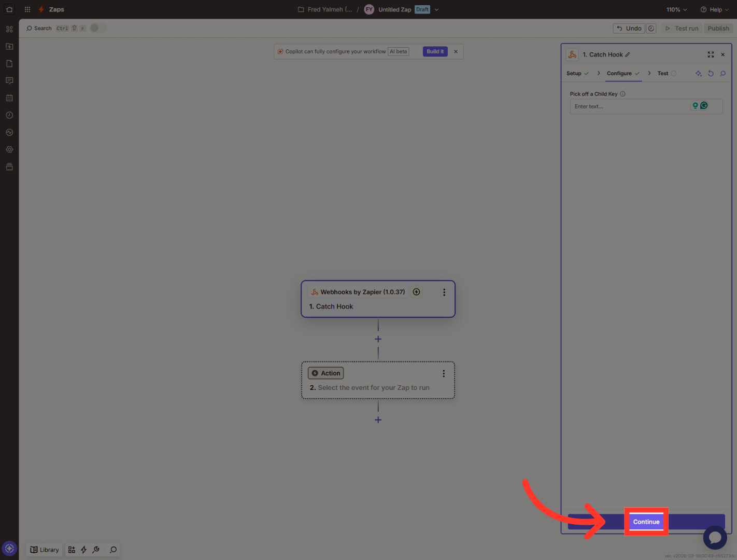Close the Catch Hook side panel

(723, 54)
